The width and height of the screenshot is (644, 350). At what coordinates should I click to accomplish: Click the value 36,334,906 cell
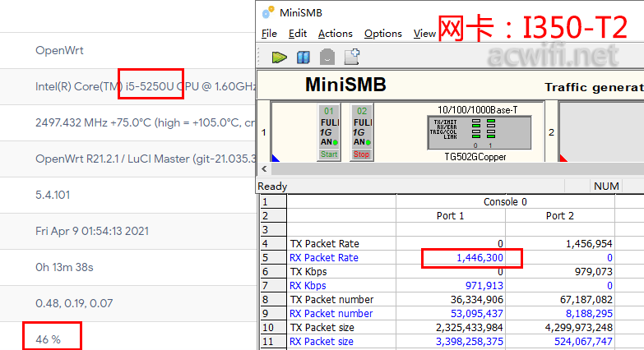click(477, 300)
